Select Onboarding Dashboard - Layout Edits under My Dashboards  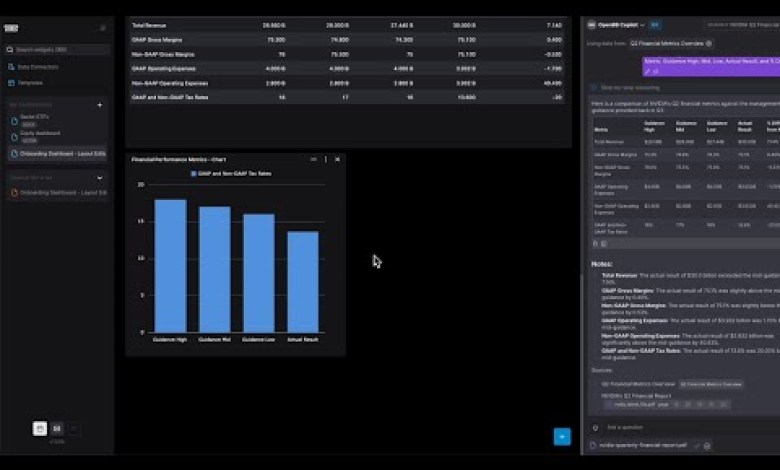pyautogui.click(x=58, y=154)
